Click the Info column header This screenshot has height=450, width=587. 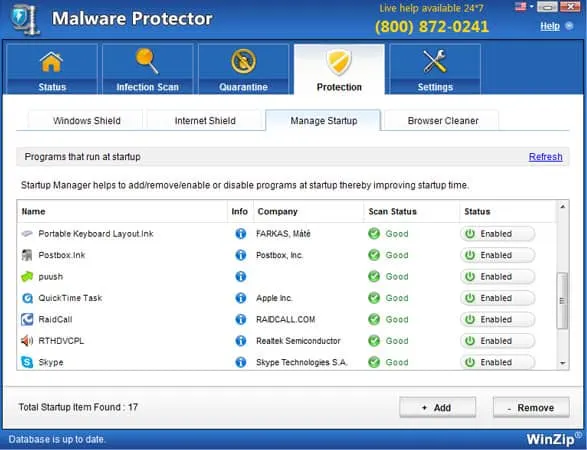[240, 212]
